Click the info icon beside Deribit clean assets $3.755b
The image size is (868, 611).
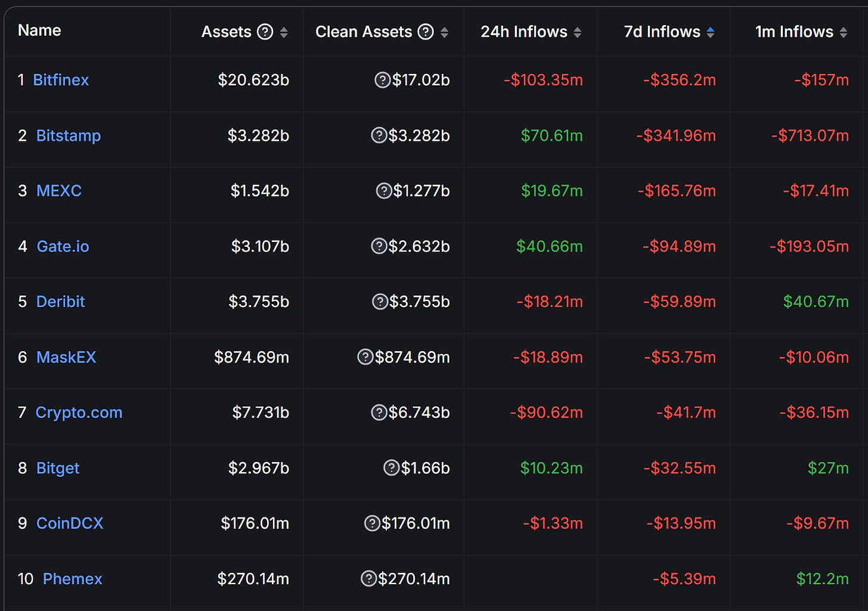[x=380, y=302]
